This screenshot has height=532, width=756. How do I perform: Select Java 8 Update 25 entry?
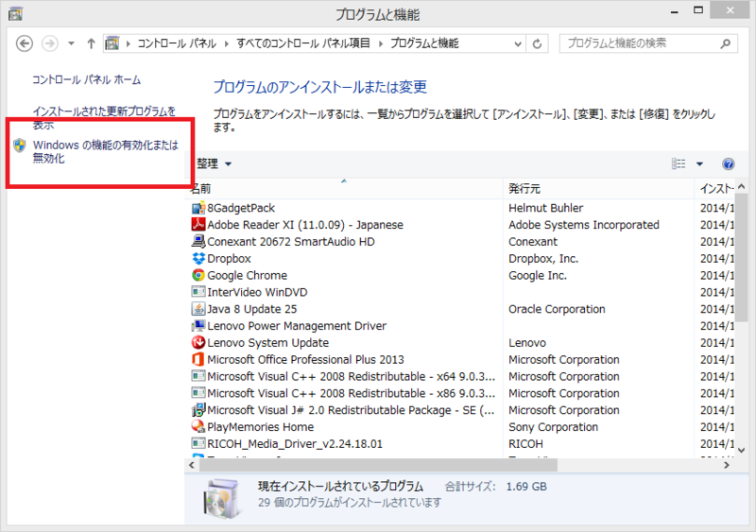[252, 309]
